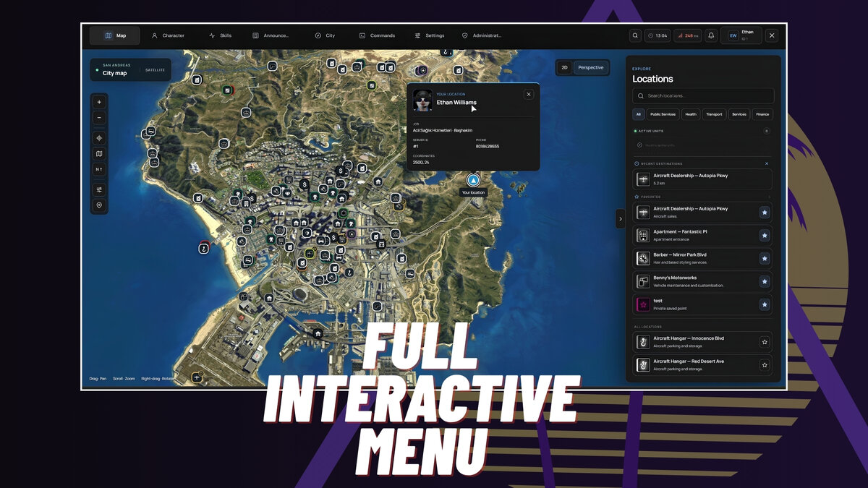The width and height of the screenshot is (868, 488).
Task: Open the notifications bell
Action: [711, 35]
